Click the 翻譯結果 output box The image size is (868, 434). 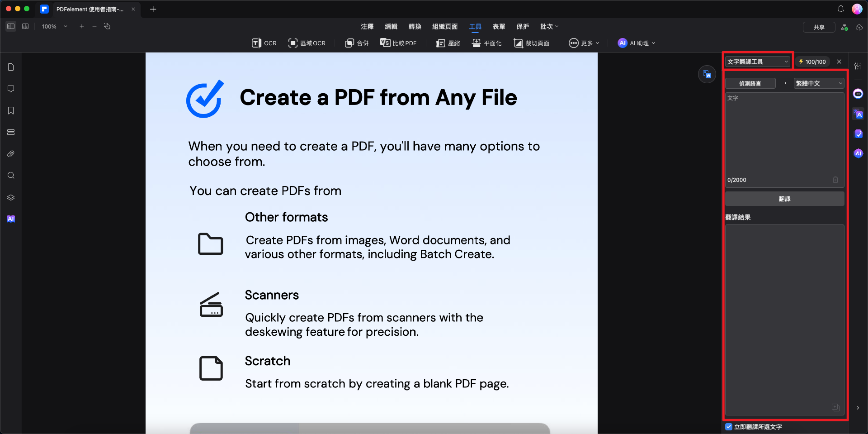tap(785, 320)
